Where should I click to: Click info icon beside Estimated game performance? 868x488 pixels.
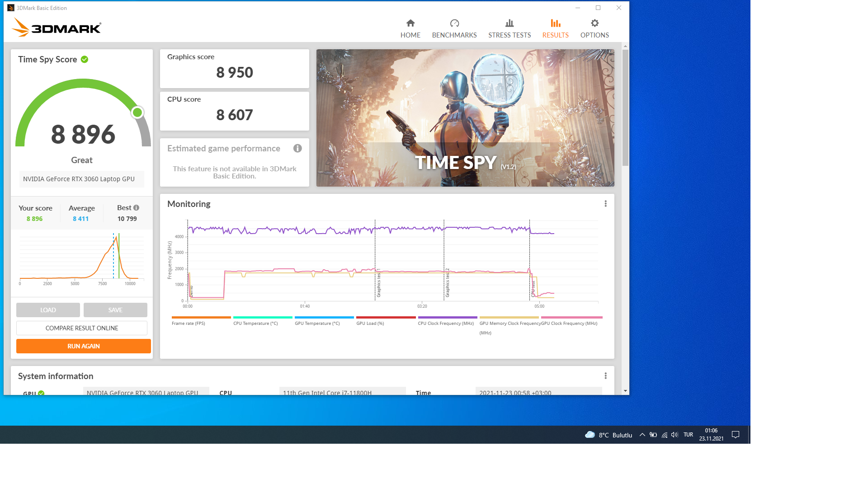pyautogui.click(x=297, y=148)
